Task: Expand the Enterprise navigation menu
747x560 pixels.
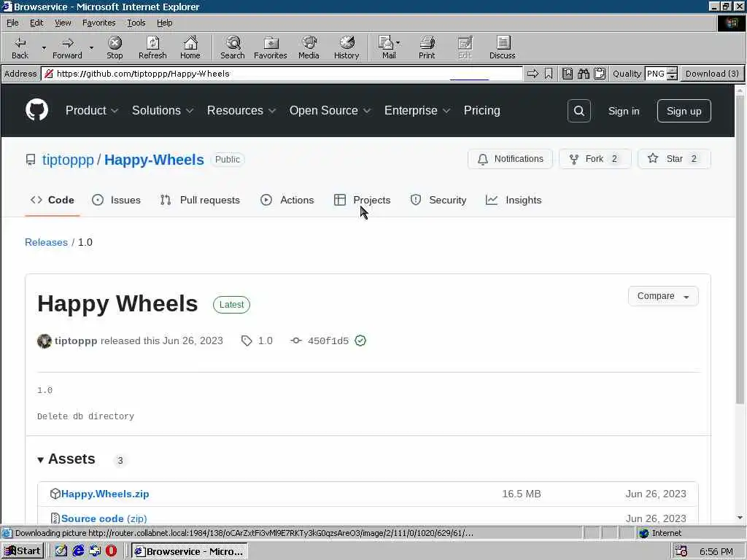Action: (x=417, y=111)
